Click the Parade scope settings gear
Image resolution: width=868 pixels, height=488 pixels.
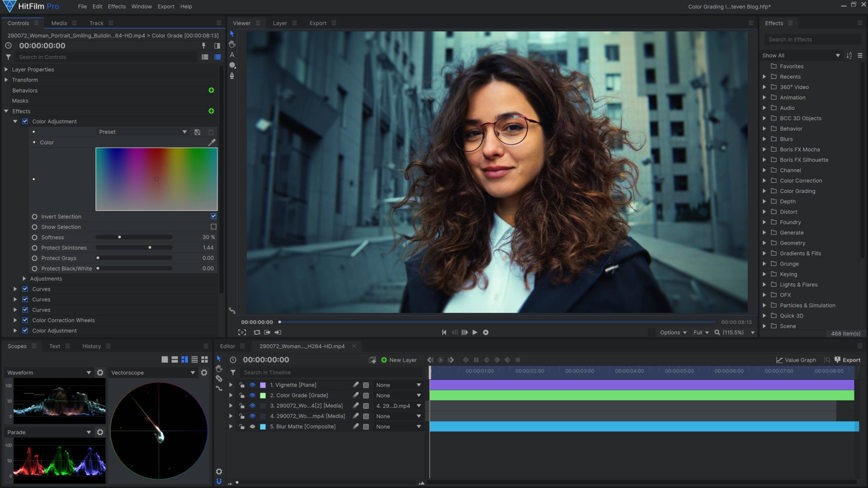(99, 432)
